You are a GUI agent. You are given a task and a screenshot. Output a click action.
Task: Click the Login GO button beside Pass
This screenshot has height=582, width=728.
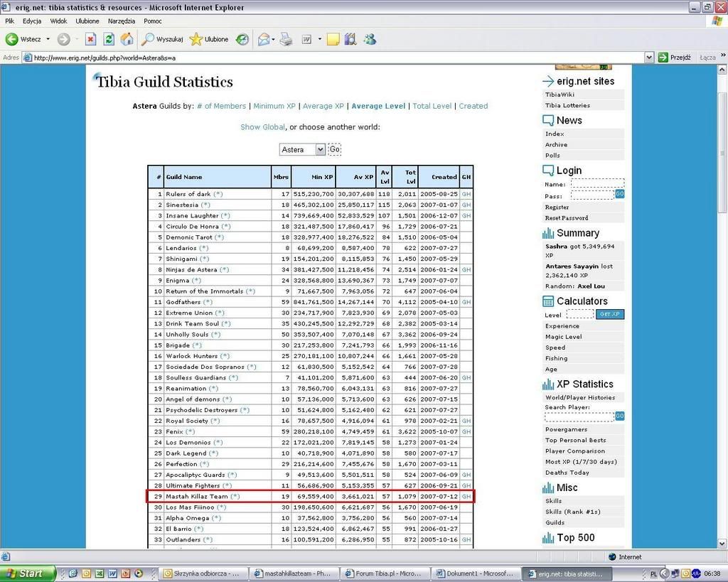[x=620, y=193]
